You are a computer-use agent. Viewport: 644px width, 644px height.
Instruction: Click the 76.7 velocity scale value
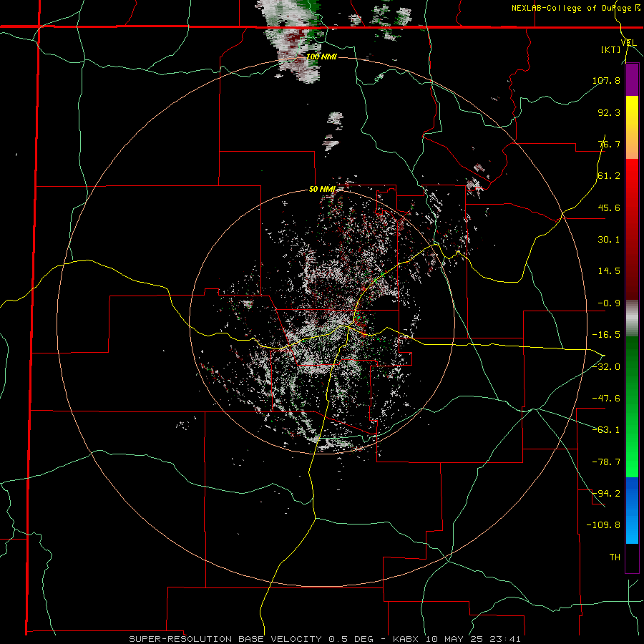[609, 144]
